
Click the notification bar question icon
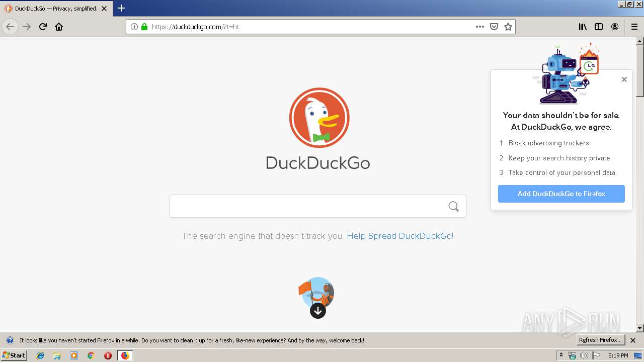(10, 340)
